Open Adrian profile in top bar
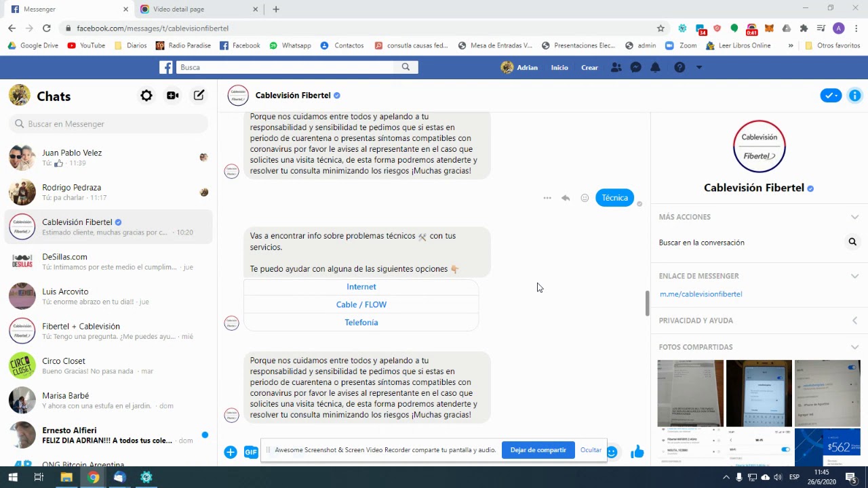Image resolution: width=868 pixels, height=488 pixels. click(x=519, y=67)
